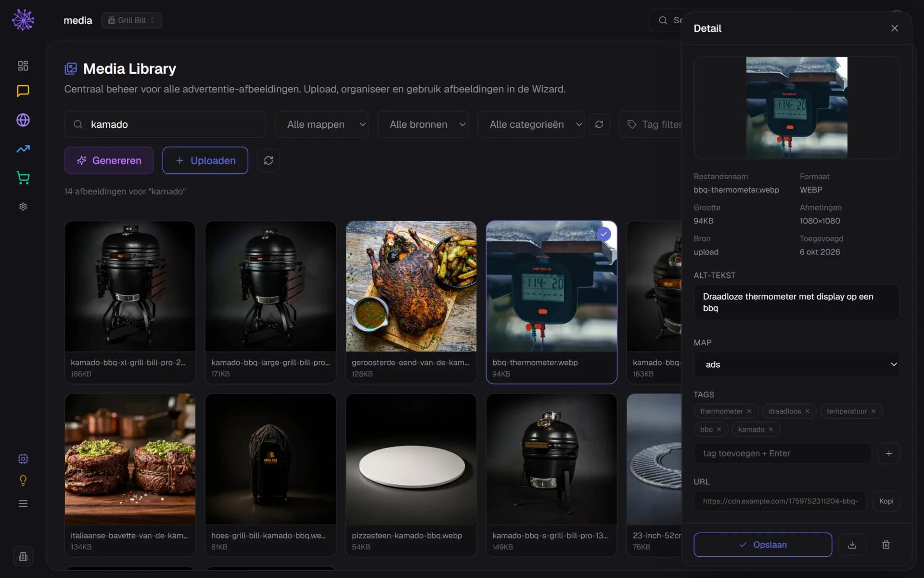Deselect checkmark on bbq-thermometer.webp thumbnail

point(603,234)
